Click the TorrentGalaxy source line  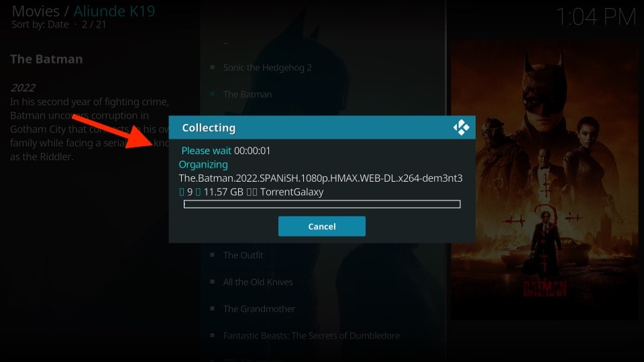point(251,192)
